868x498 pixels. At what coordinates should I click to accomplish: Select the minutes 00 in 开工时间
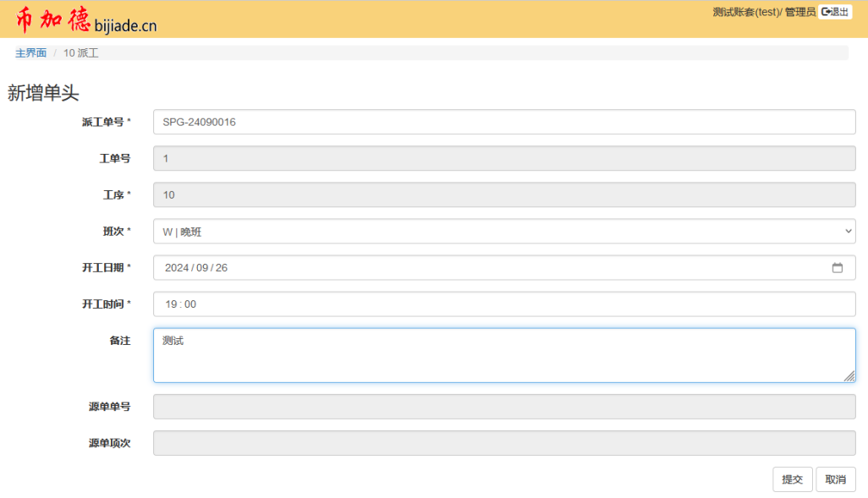[x=190, y=304]
